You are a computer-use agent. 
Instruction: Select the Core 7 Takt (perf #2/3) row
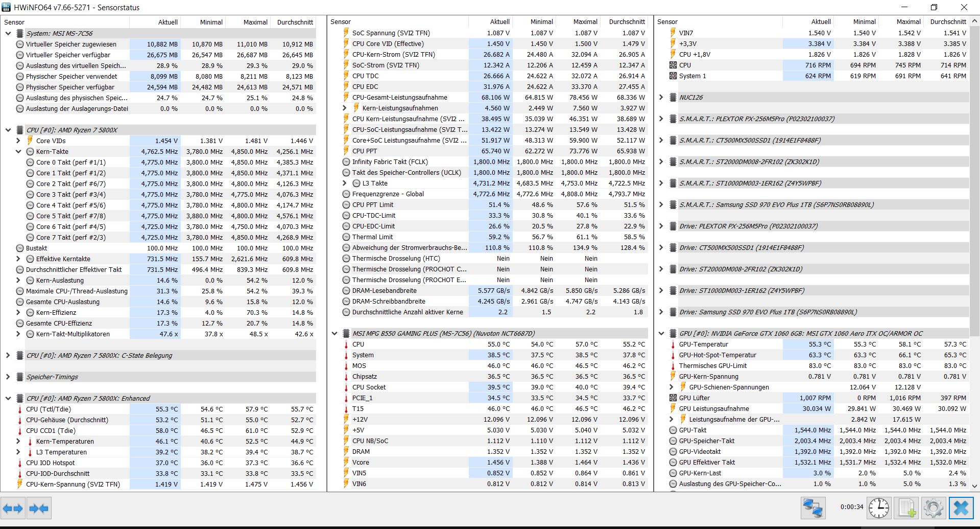158,237
